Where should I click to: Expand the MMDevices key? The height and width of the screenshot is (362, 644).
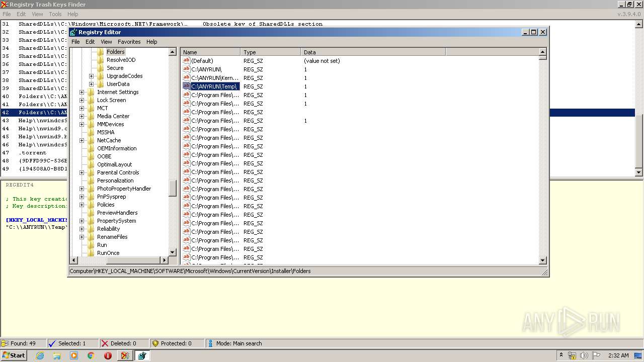[82, 124]
